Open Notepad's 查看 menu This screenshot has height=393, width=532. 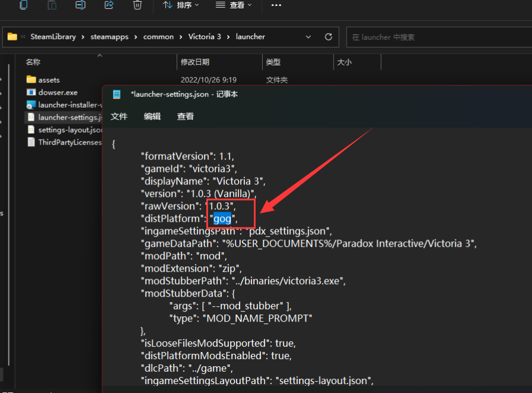[x=185, y=117]
